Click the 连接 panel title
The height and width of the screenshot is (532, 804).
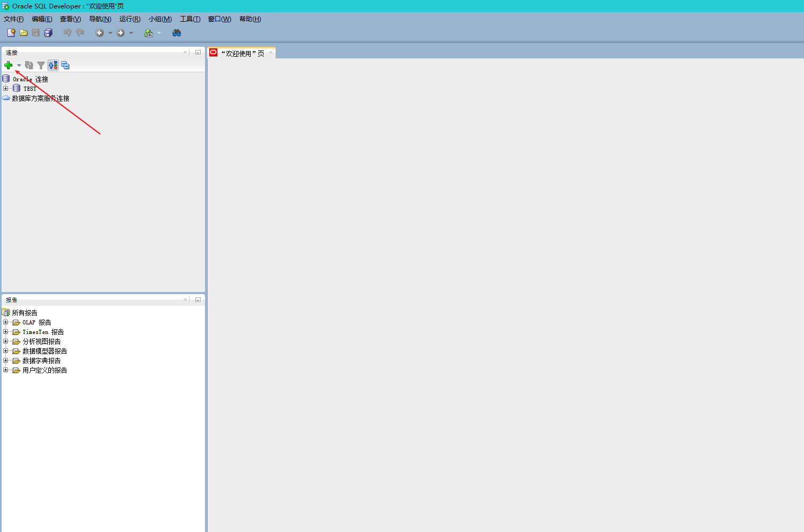[12, 53]
